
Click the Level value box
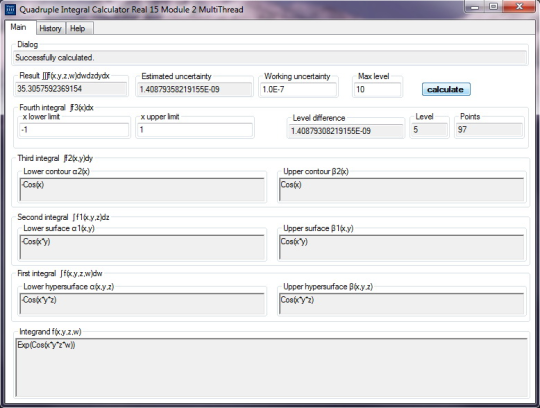(429, 130)
